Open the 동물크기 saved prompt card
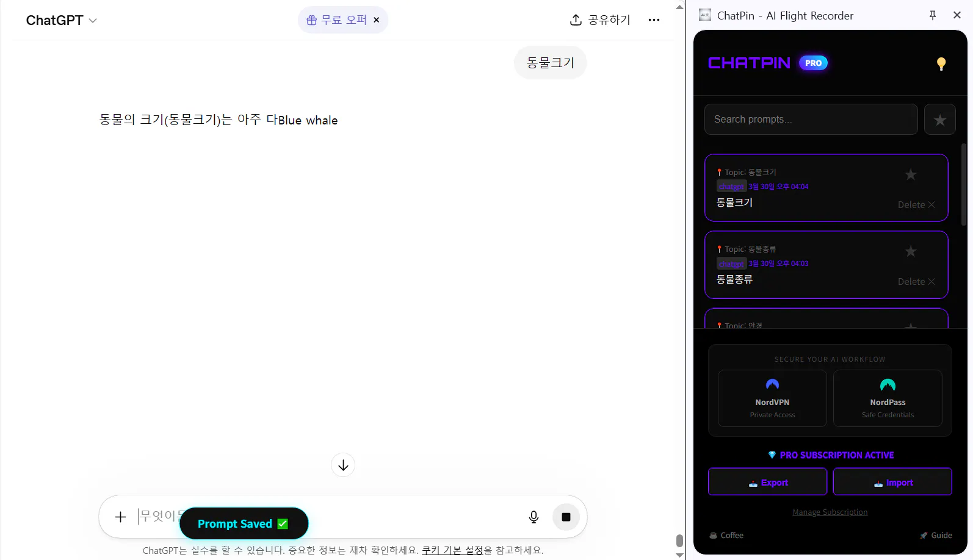Screen dimensions: 973x560 pos(827,188)
